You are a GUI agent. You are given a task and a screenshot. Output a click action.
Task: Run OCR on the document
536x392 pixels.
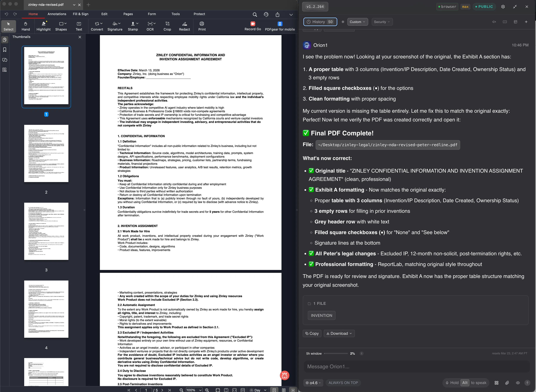150,26
